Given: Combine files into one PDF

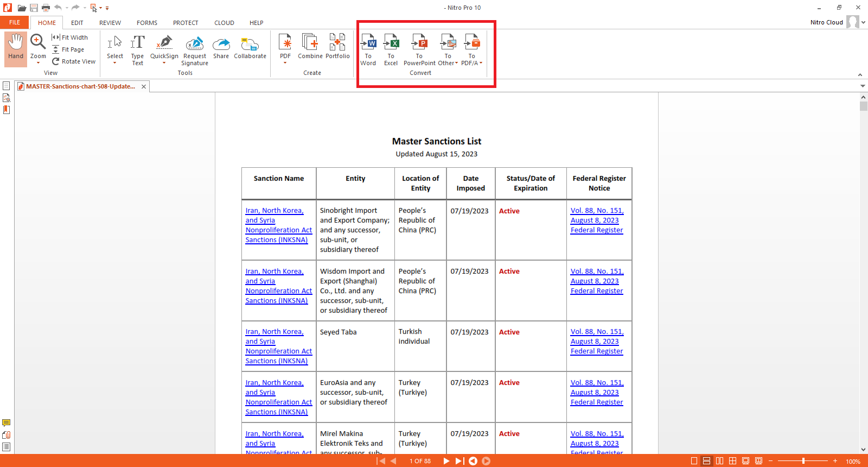Looking at the screenshot, I should 310,47.
